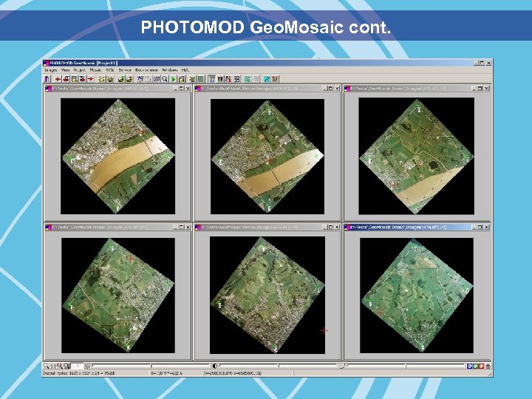Maximize the main PHOTOMOD GeoMosaic window
Viewport: 532px width, 399px height.
coord(482,63)
